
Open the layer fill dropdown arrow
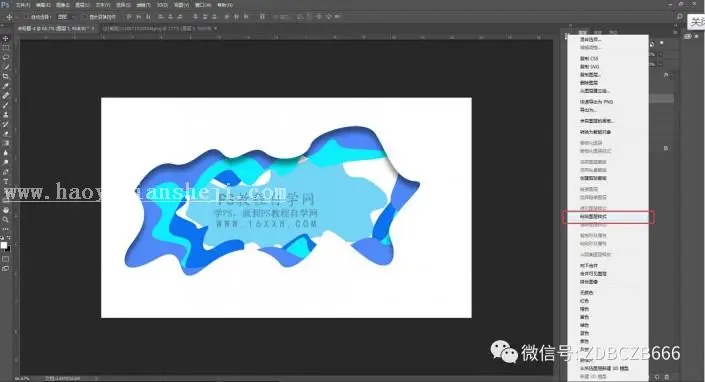[x=659, y=64]
